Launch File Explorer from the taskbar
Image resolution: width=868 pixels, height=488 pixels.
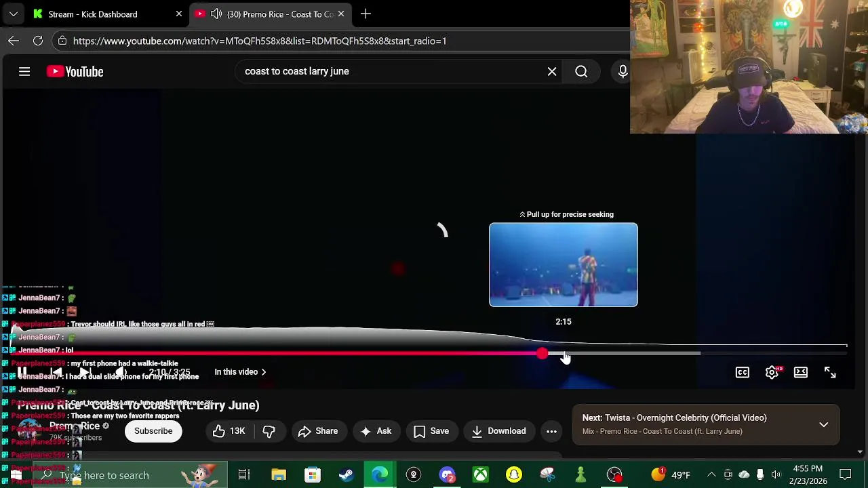(x=279, y=474)
